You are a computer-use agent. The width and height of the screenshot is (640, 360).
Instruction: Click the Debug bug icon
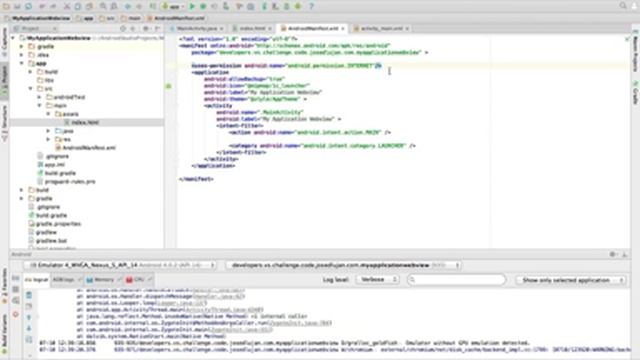[x=203, y=6]
